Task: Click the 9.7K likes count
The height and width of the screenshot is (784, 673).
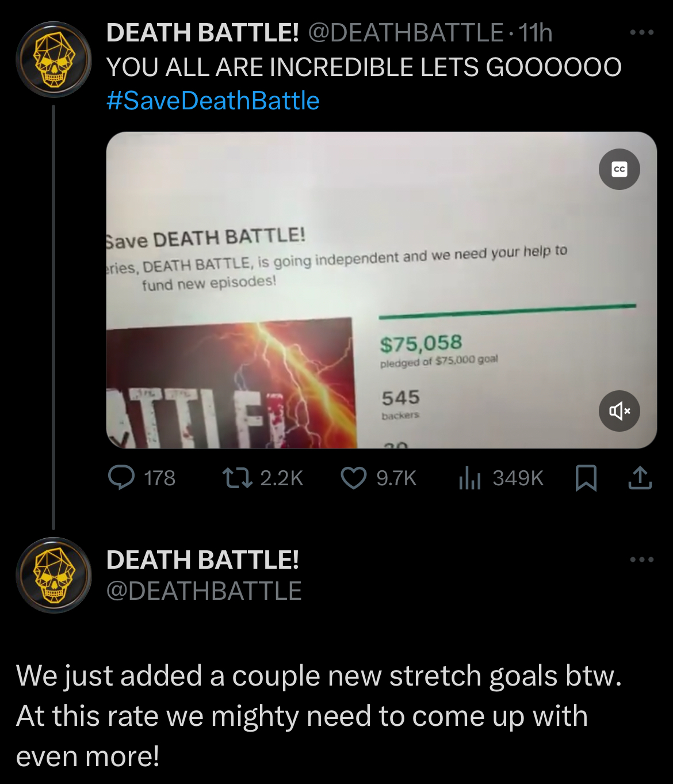Action: (396, 478)
